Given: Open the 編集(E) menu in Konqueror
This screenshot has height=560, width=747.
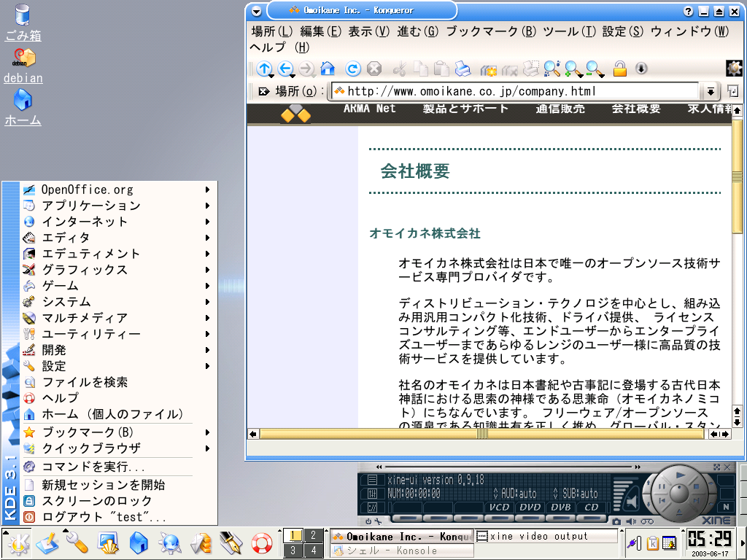Looking at the screenshot, I should click(x=321, y=31).
